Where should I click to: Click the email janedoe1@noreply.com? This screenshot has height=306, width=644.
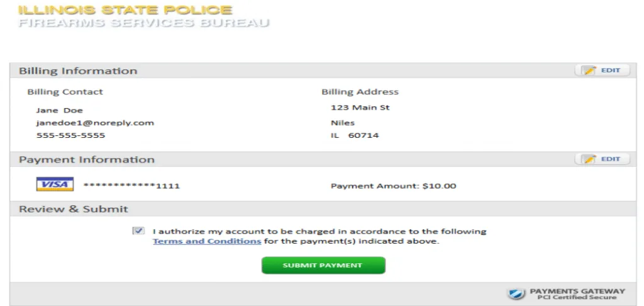pos(95,123)
